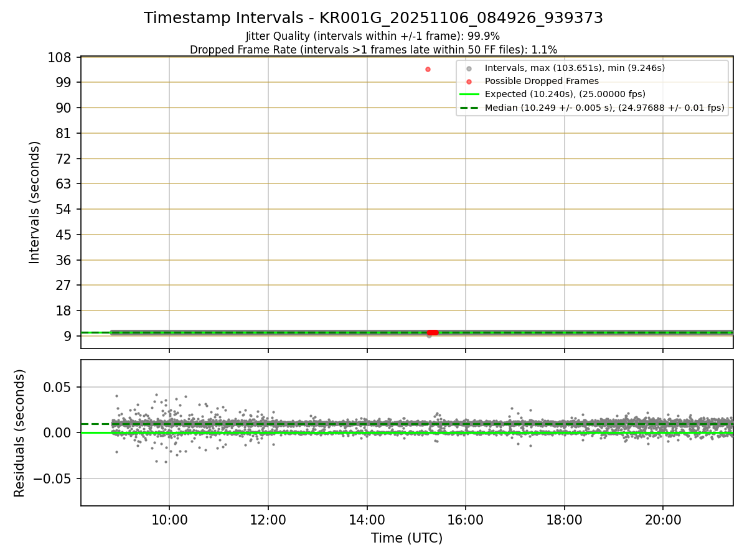747x560 pixels.
Task: Click the '10:00' x-axis tick label
Action: click(169, 520)
